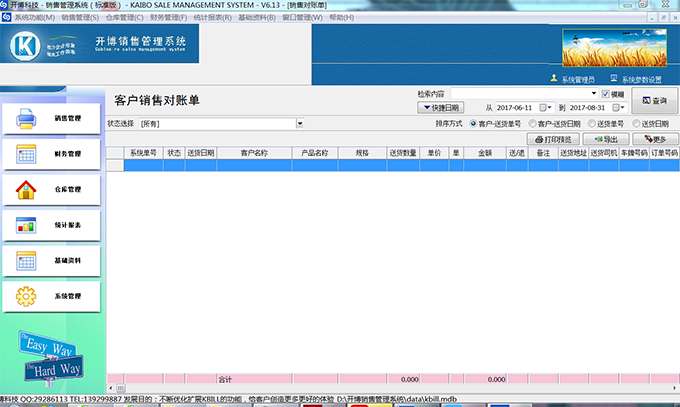Open 销售管理(S) menu in menu bar

click(x=85, y=17)
